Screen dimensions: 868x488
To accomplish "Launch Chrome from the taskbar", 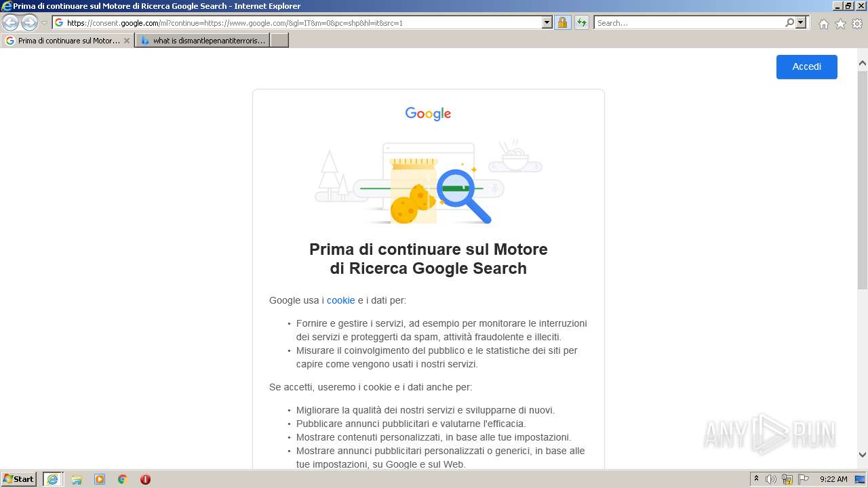I will click(x=122, y=479).
